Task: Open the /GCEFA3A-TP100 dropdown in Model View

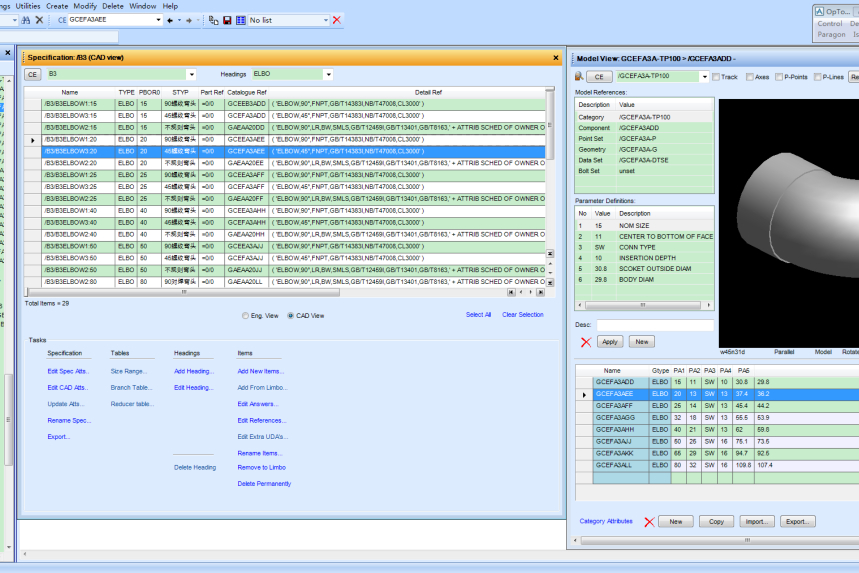Action: point(704,77)
